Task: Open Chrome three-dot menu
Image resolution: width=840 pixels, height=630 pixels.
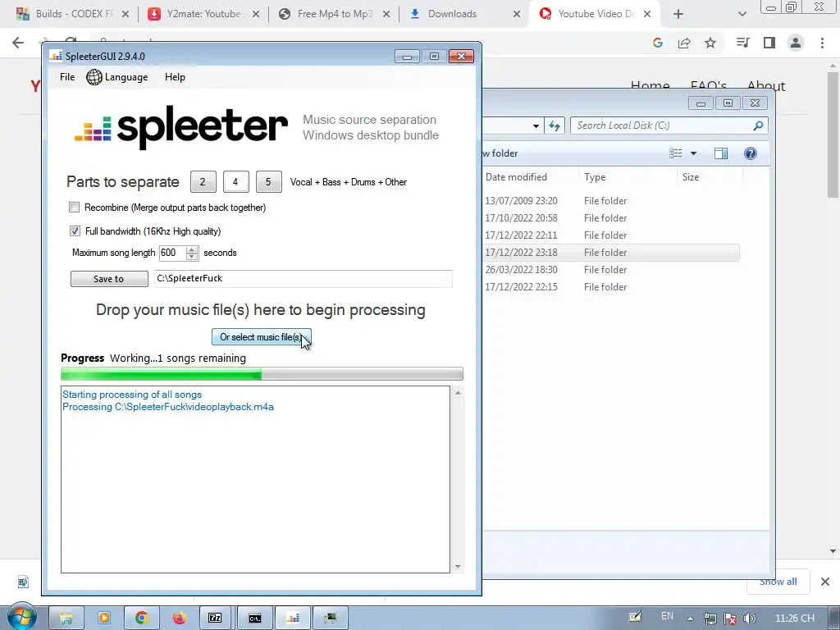Action: 822,43
